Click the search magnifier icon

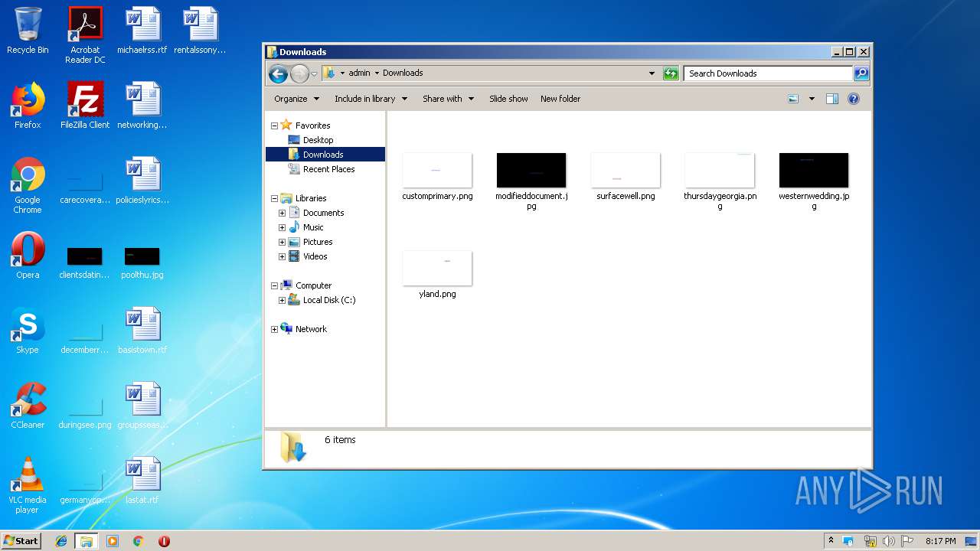(861, 73)
